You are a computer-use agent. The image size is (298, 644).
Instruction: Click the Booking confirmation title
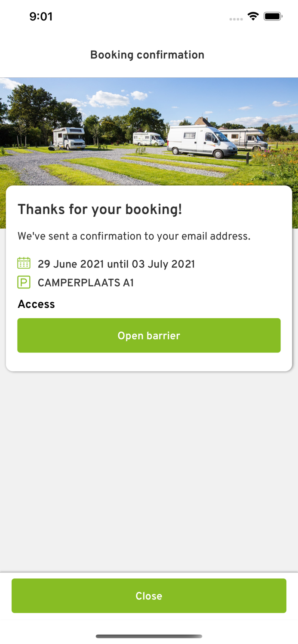point(147,55)
